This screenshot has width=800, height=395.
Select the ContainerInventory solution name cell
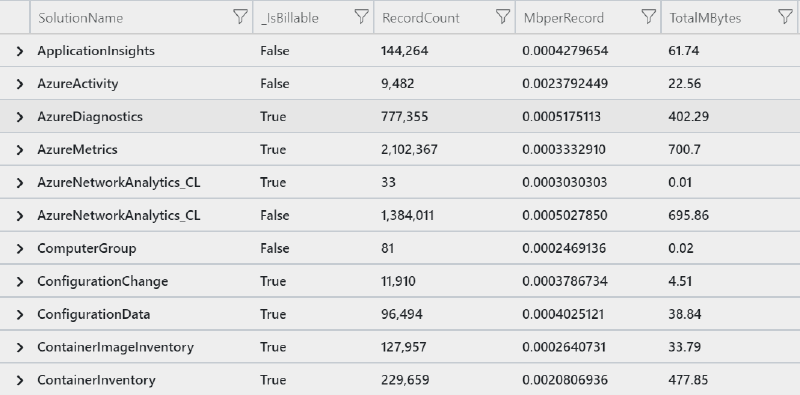pos(96,380)
